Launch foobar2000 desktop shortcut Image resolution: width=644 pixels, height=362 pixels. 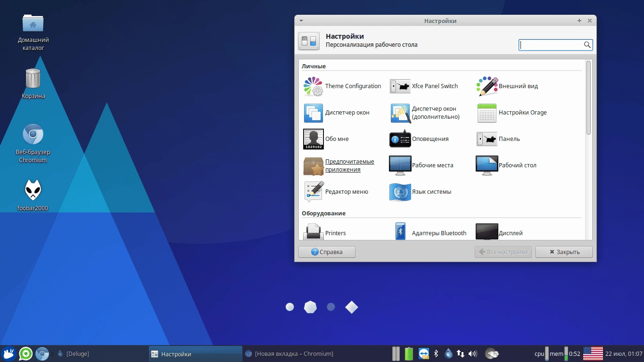point(33,195)
